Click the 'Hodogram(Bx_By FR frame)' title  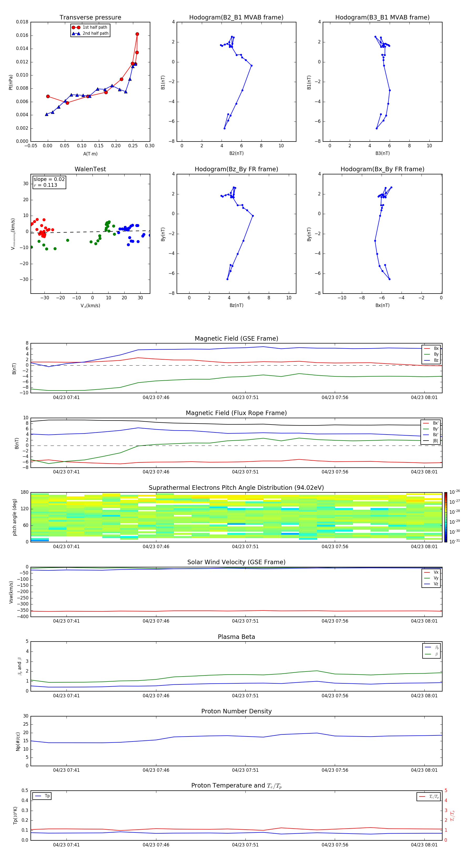coord(382,169)
